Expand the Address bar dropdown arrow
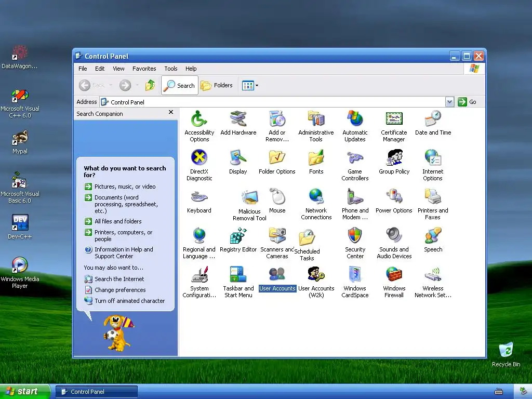The image size is (532, 399). 449,102
